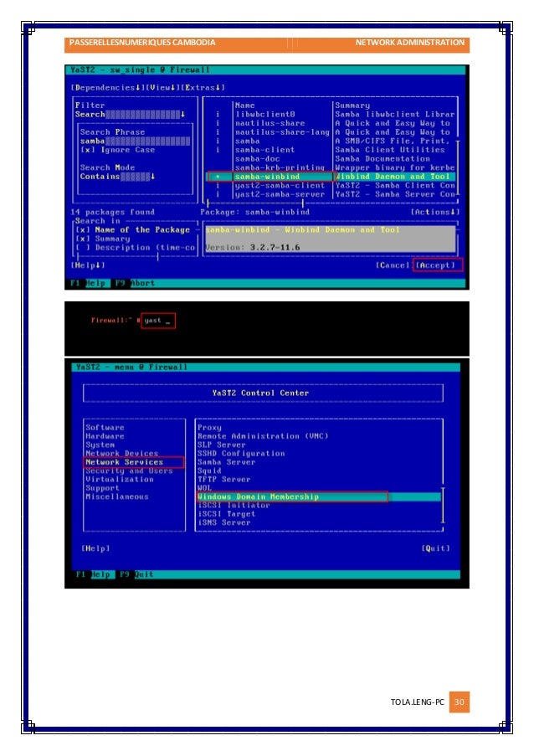
Task: Open the iSCSI Target module
Action: 227,514
